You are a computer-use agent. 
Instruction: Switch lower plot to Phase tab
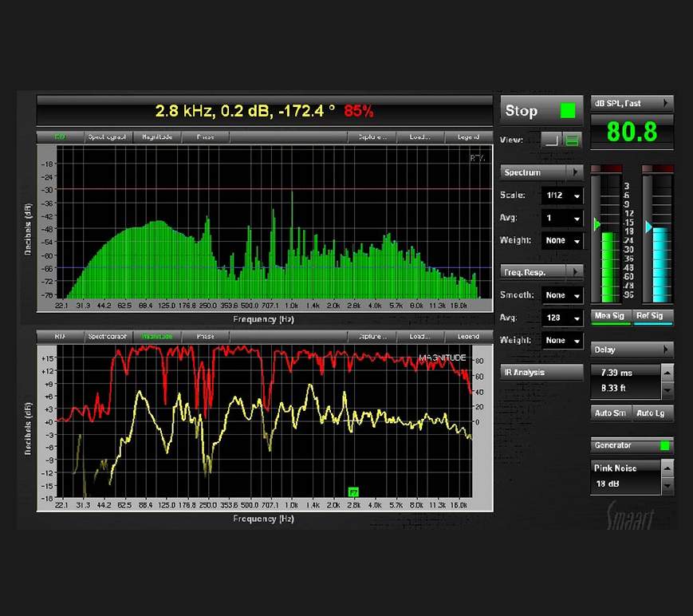pyautogui.click(x=206, y=337)
